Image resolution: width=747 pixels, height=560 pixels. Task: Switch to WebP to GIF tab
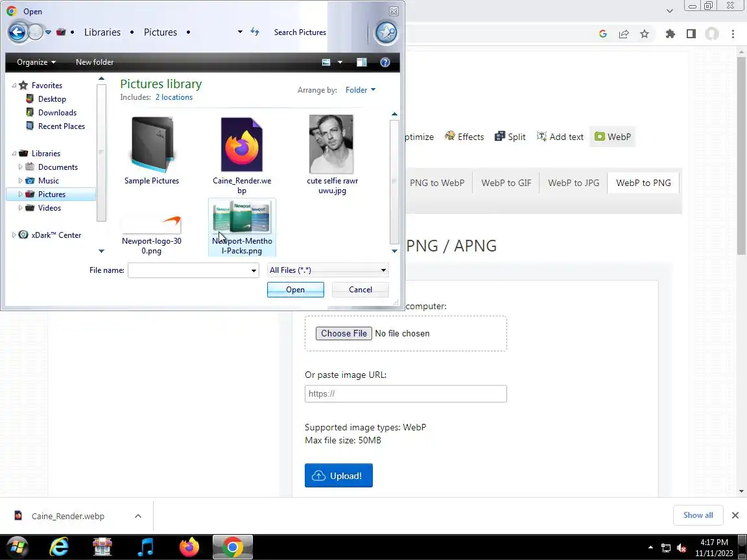pos(506,183)
